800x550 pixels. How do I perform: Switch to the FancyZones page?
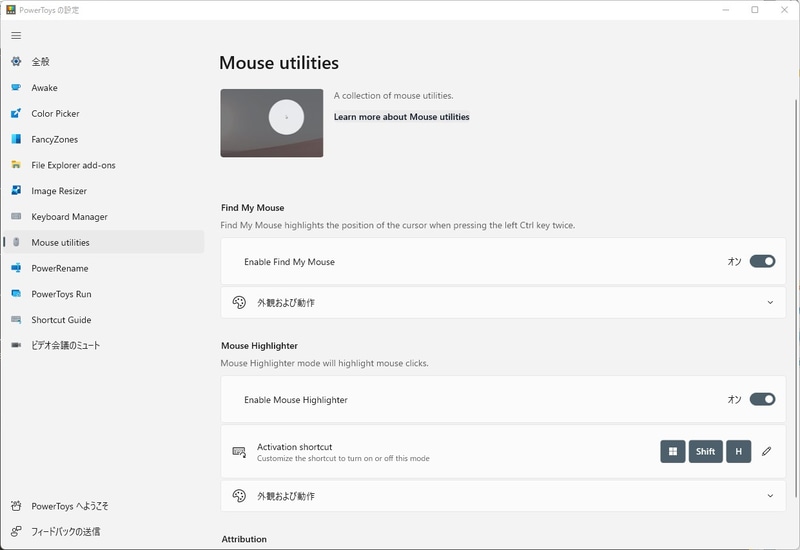point(104,139)
